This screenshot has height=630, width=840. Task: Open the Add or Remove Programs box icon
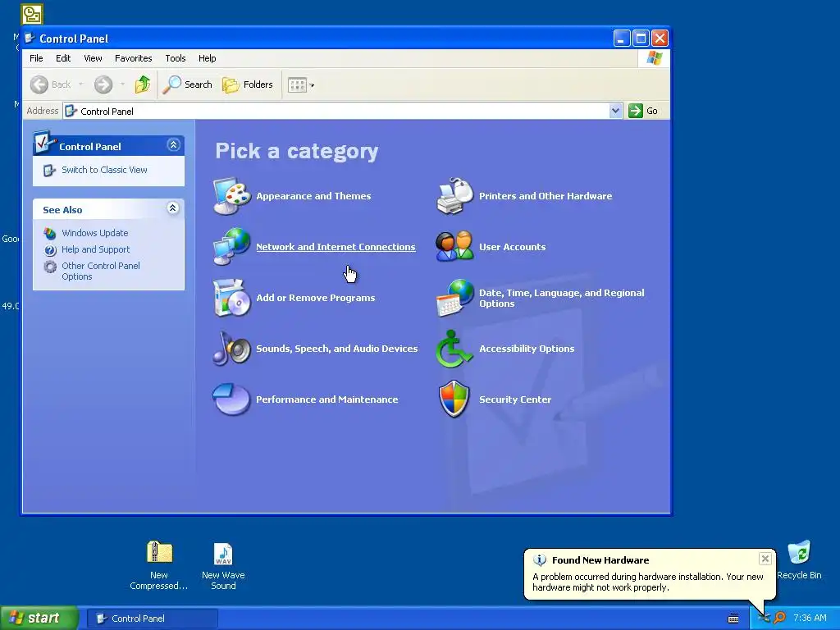point(231,298)
